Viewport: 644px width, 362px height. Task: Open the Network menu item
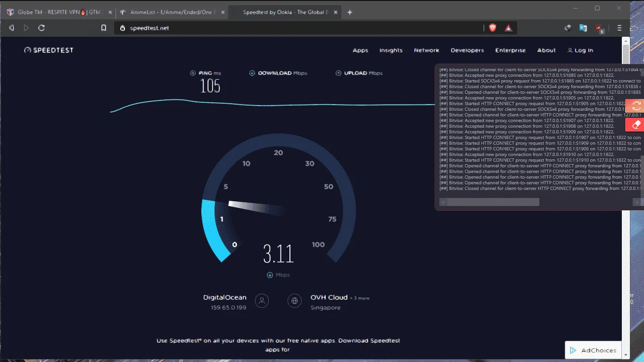[x=427, y=50]
